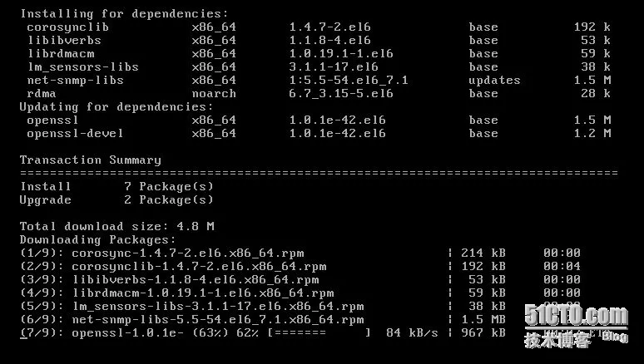Click the lm_sensors-libs package name
The height and width of the screenshot is (364, 644).
pos(83,66)
